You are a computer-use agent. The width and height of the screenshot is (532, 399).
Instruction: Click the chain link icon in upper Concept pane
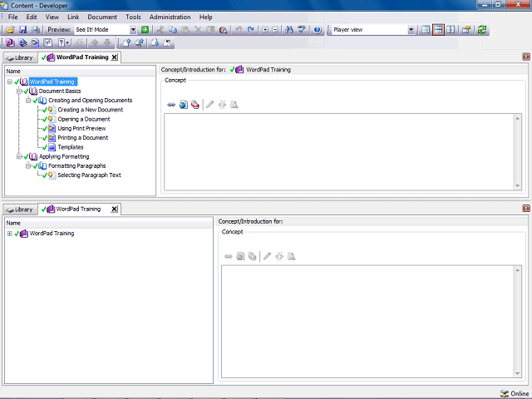coord(171,105)
